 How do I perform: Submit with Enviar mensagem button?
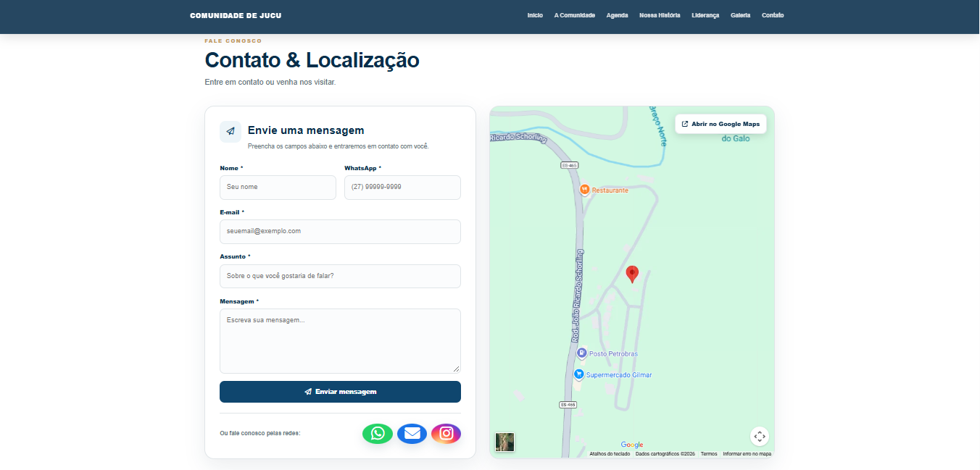[340, 392]
